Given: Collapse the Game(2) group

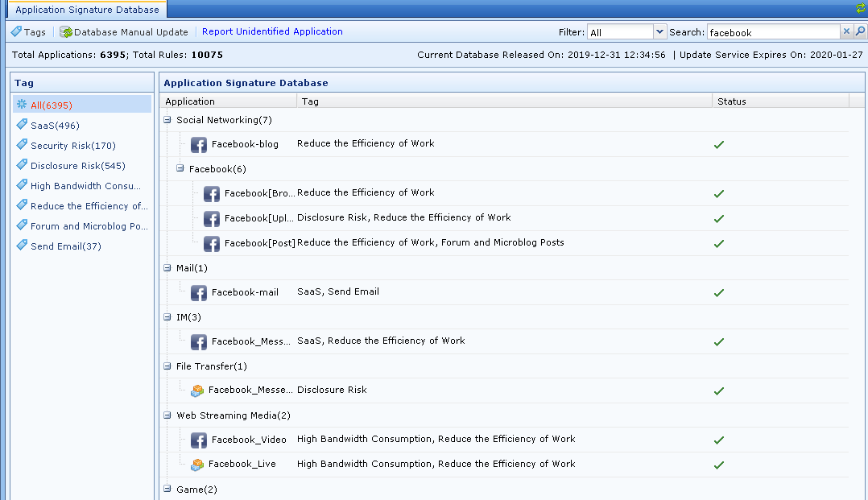Looking at the screenshot, I should pos(167,489).
